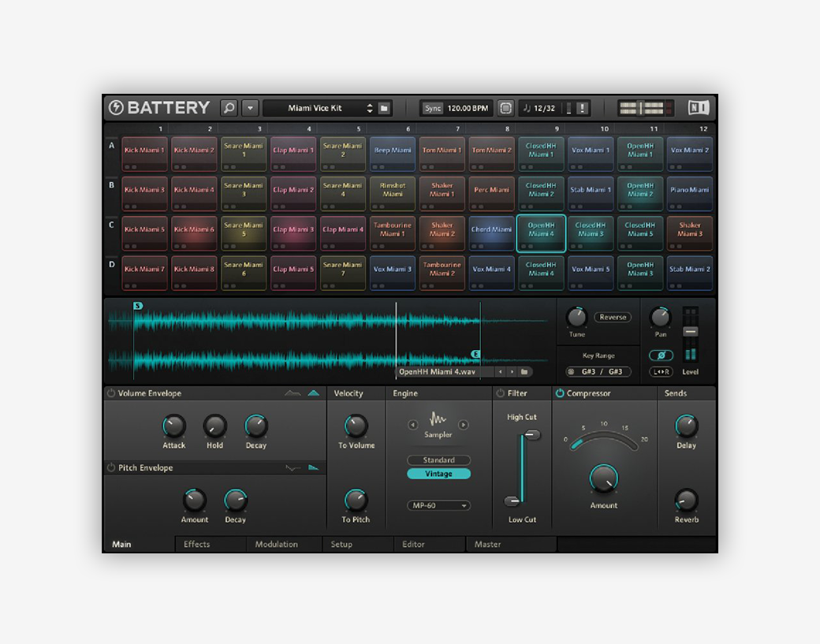The height and width of the screenshot is (644, 820).
Task: Click the exclamation panic icon
Action: pyautogui.click(x=582, y=108)
